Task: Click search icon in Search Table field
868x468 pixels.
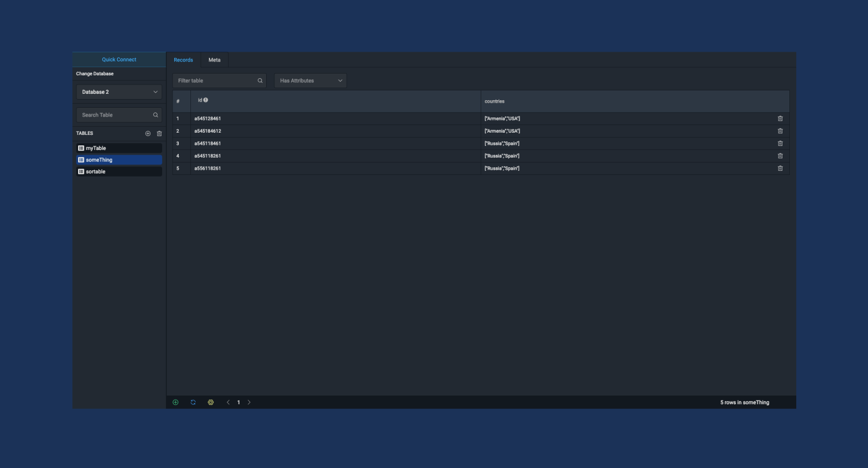Action: pyautogui.click(x=155, y=115)
